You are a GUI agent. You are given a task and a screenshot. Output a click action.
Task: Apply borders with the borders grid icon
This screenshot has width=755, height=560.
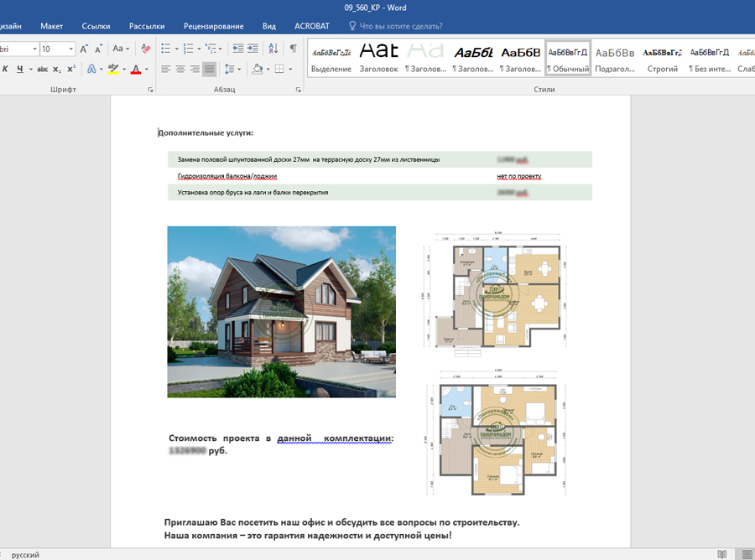tap(279, 70)
